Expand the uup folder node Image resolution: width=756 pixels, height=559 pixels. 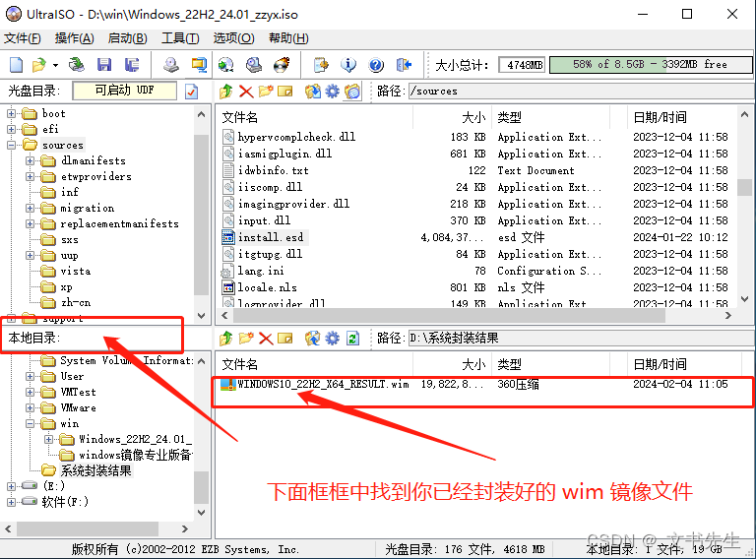30,256
